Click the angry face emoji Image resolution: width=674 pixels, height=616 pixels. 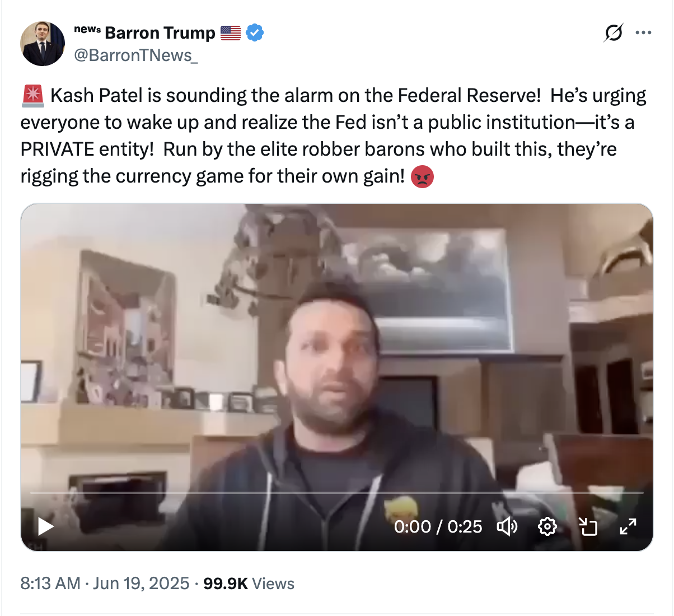pyautogui.click(x=422, y=176)
